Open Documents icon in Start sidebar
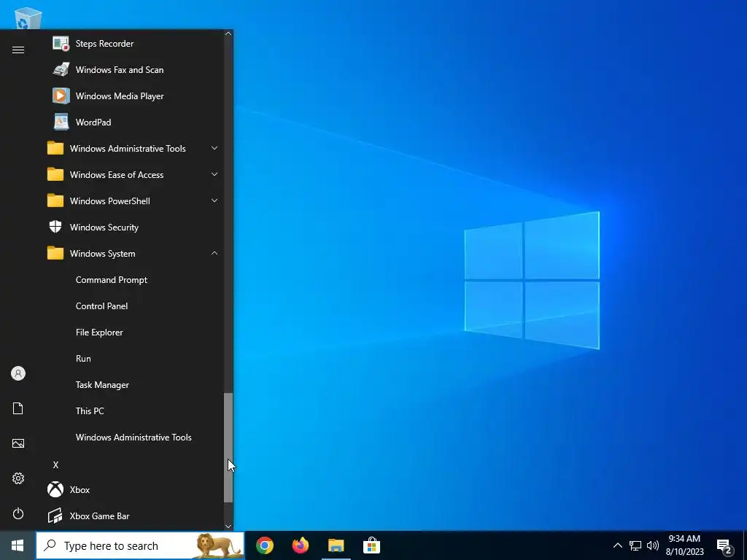The height and width of the screenshot is (560, 747). point(18,408)
